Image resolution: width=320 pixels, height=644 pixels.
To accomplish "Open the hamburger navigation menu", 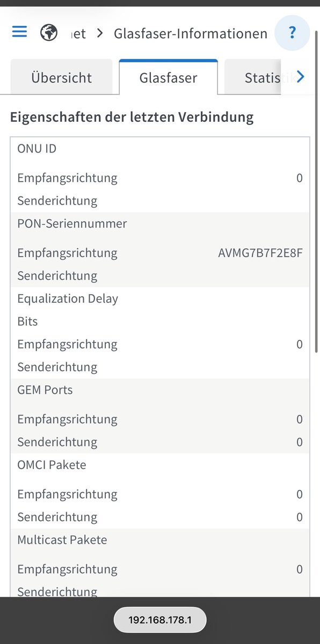I will coord(19,32).
